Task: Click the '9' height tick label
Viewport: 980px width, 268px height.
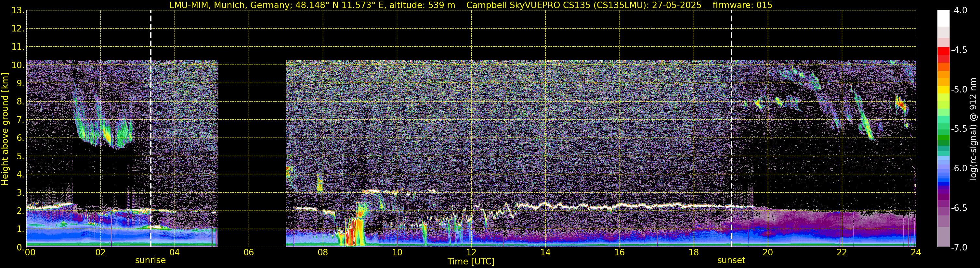Action: click(20, 83)
